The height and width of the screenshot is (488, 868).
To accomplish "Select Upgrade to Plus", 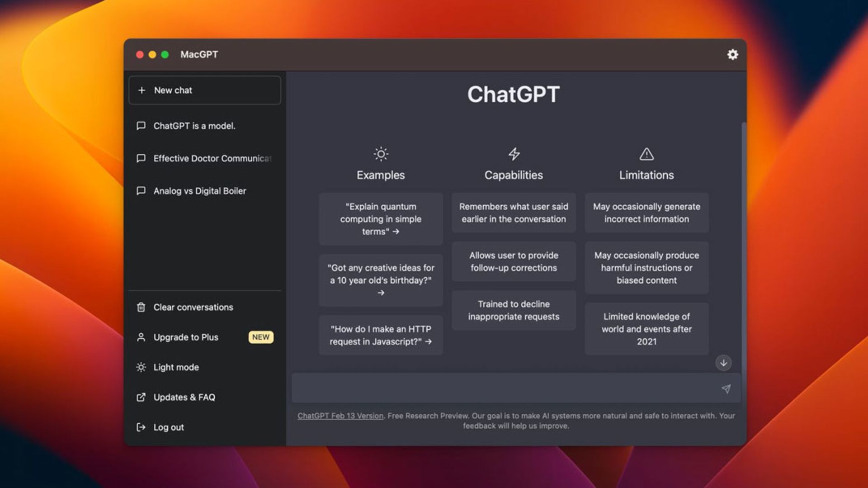I will (205, 337).
